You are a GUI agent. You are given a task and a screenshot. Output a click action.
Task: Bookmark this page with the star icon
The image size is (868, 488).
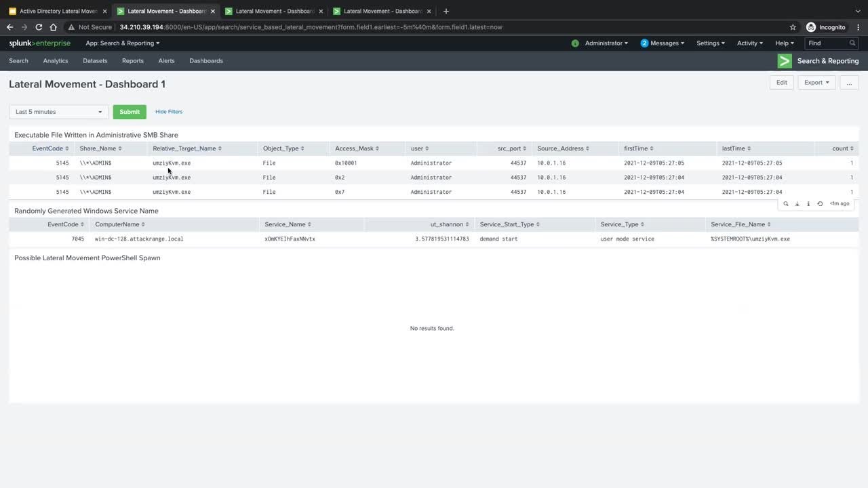[x=793, y=27]
